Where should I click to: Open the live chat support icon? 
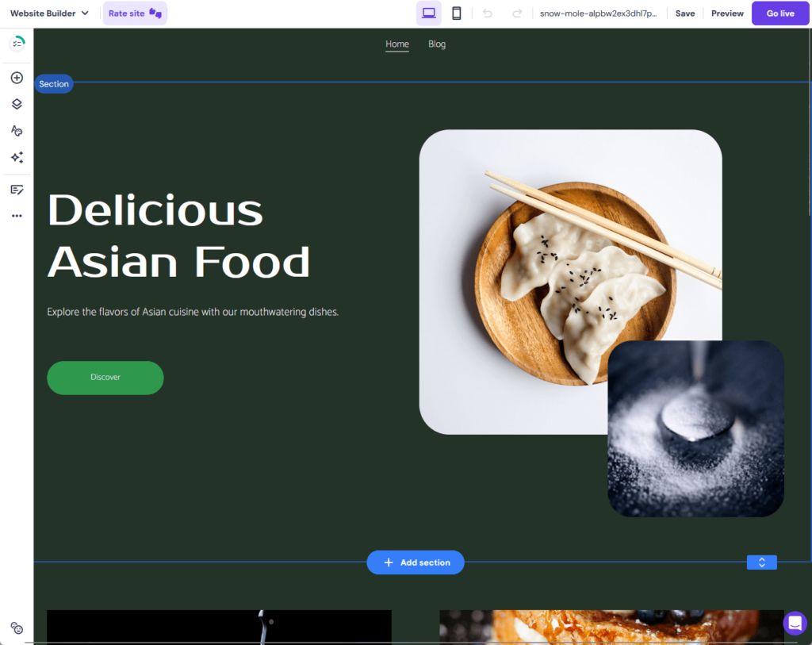pyautogui.click(x=795, y=624)
